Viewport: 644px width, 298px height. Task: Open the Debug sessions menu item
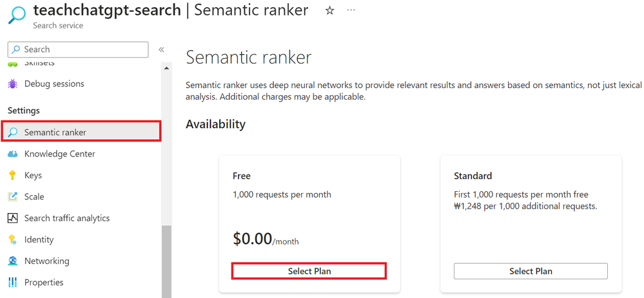54,84
